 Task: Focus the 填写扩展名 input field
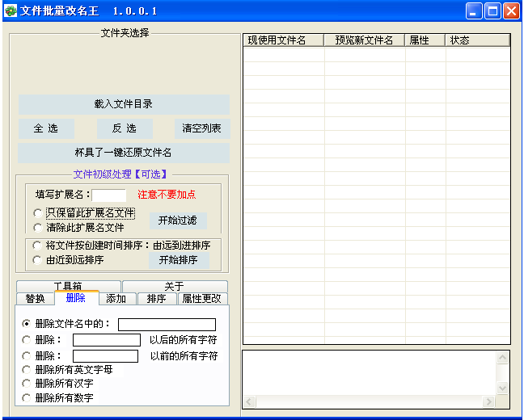point(109,195)
